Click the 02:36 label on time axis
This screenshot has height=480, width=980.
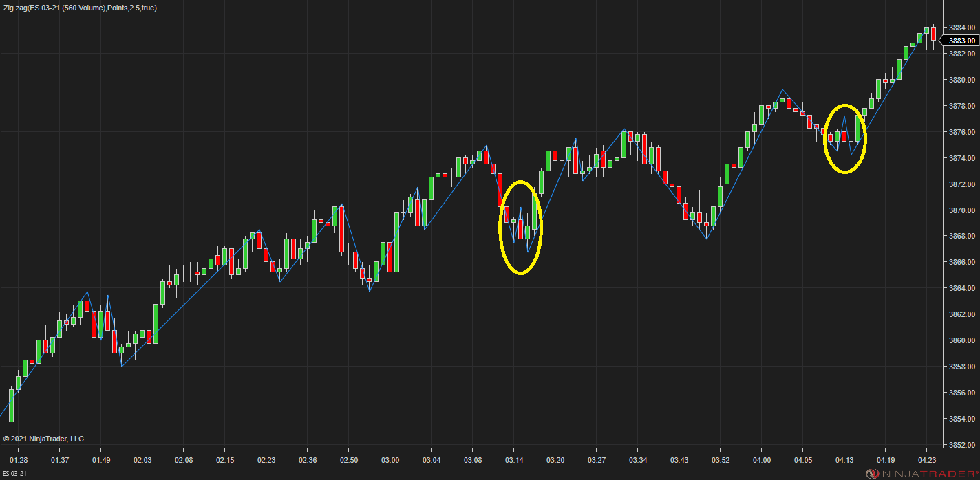click(x=308, y=460)
